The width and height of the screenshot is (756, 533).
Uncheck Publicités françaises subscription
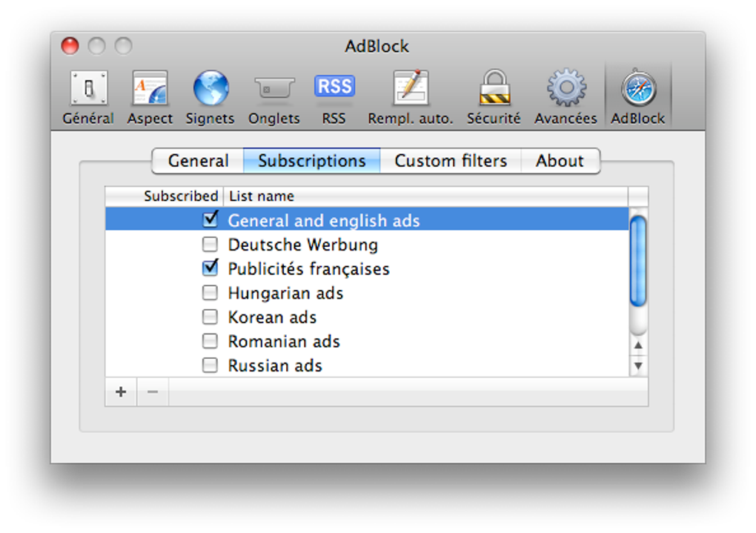[210, 268]
